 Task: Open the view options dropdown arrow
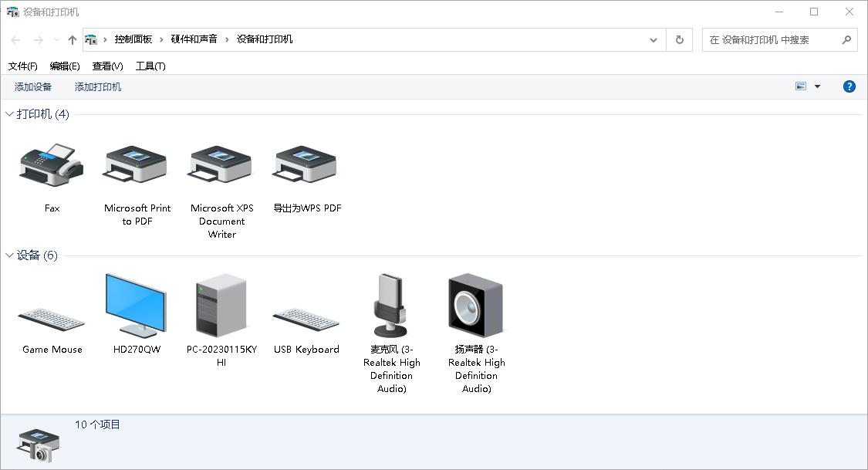(x=817, y=87)
